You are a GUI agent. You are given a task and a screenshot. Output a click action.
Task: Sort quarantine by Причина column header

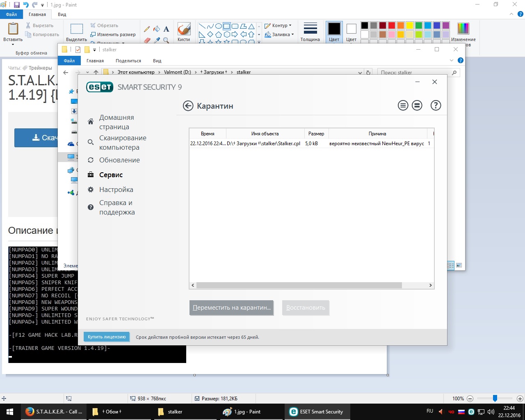377,134
